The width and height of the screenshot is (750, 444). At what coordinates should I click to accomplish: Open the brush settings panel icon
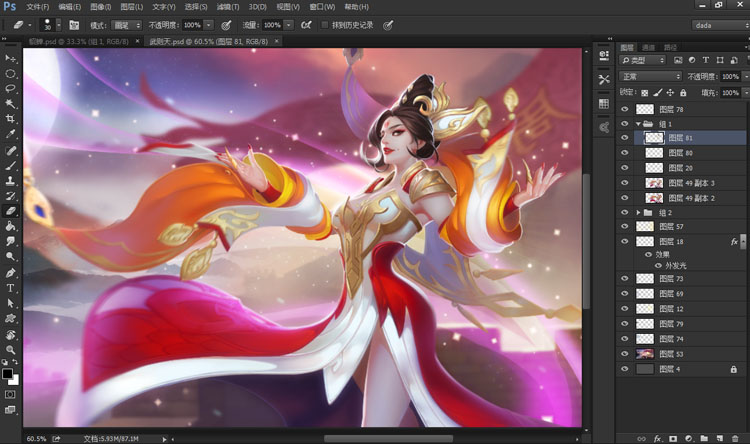point(74,25)
